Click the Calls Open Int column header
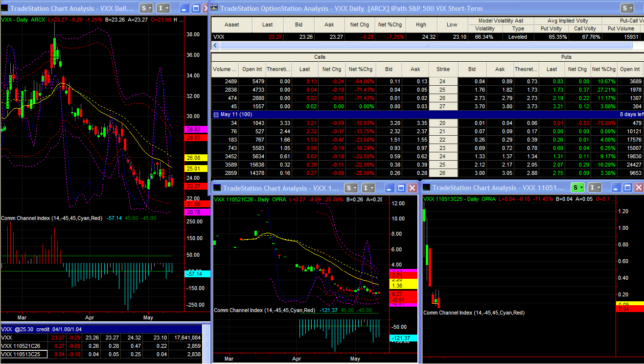644x364 pixels. [253, 69]
